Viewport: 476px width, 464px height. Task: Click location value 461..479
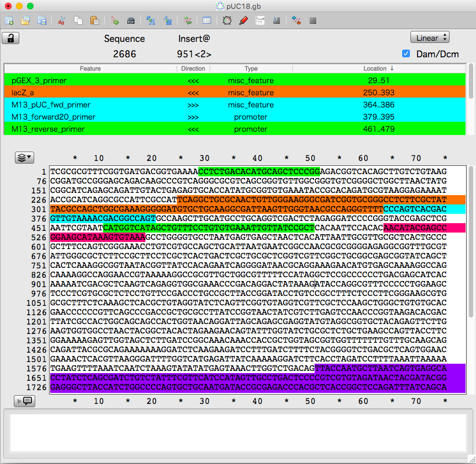tap(378, 129)
